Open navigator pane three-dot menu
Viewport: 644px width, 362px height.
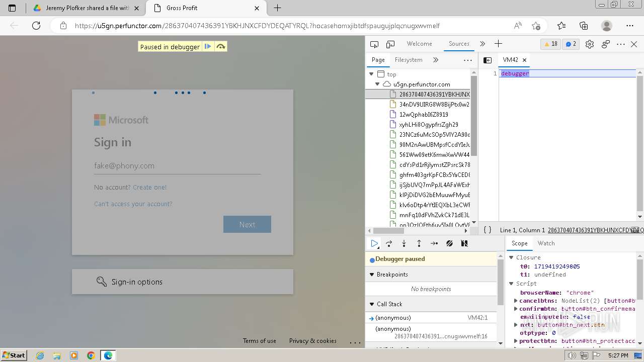coord(468,60)
